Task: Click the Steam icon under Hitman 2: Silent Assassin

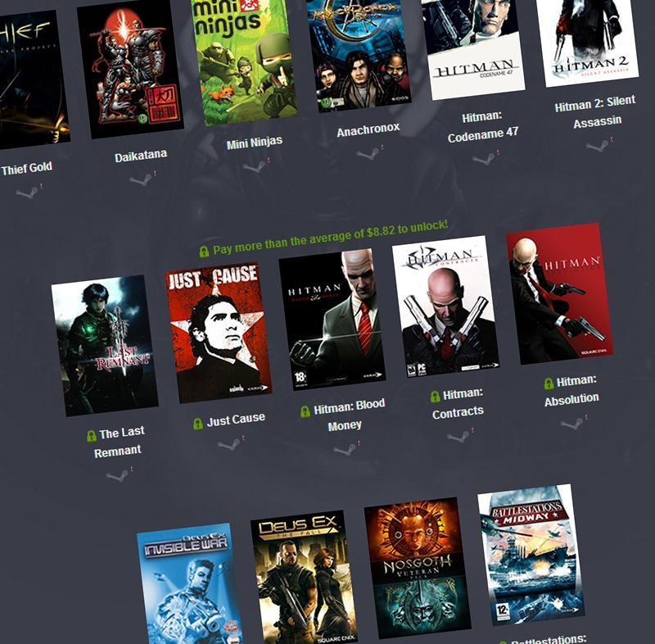Action: 598,146
